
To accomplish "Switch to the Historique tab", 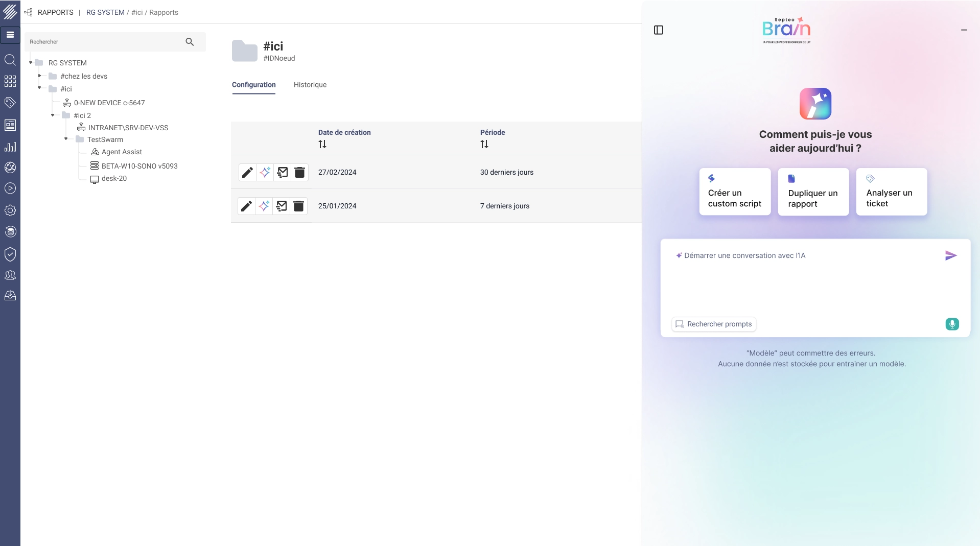I will pyautogui.click(x=310, y=85).
